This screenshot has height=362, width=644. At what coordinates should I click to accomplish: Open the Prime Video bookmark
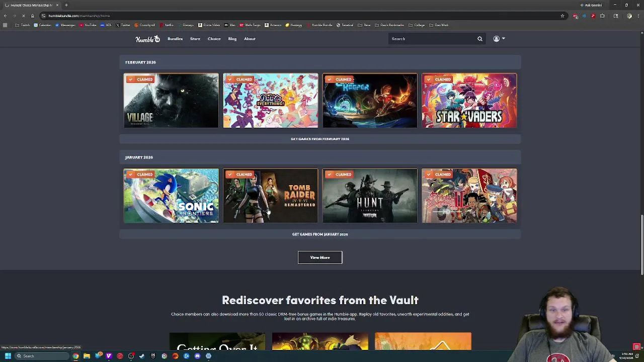point(209,25)
